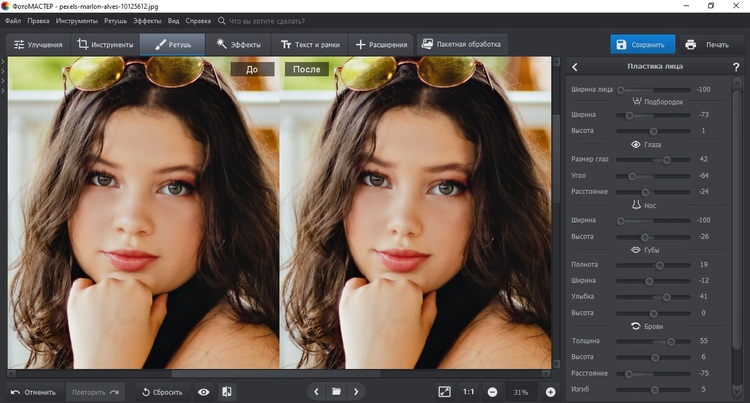The width and height of the screenshot is (750, 403).
Task: Adjust the Размер глаз slider
Action: [x=667, y=159]
